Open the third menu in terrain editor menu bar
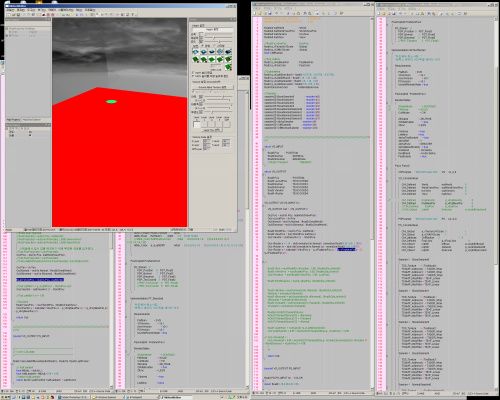 [31, 10]
